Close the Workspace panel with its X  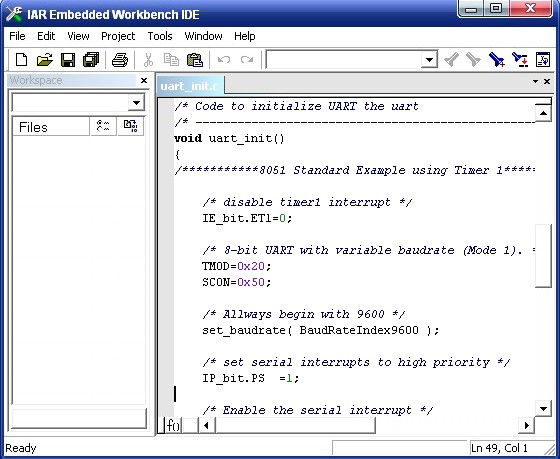coord(144,81)
